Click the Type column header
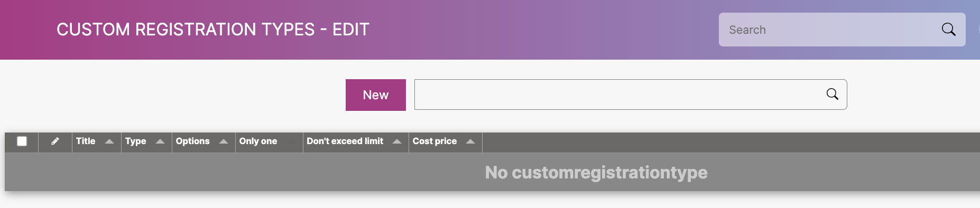The height and width of the screenshot is (208, 980). [136, 141]
